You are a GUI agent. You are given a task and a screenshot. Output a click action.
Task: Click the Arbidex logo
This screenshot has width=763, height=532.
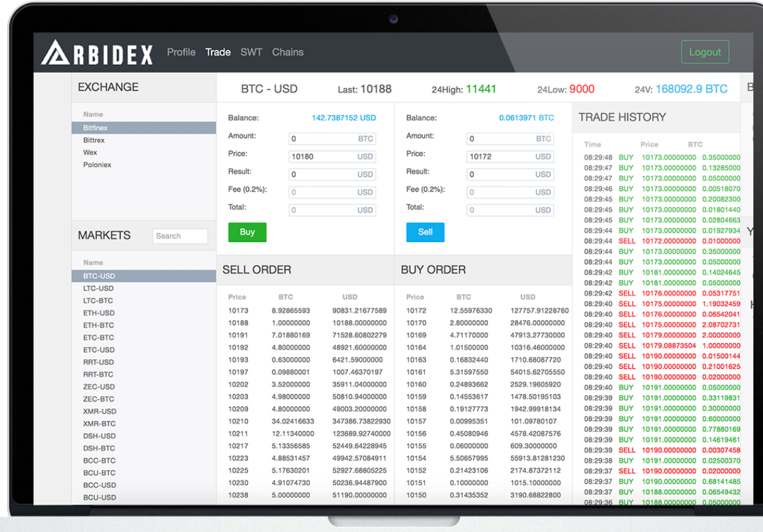[97, 53]
